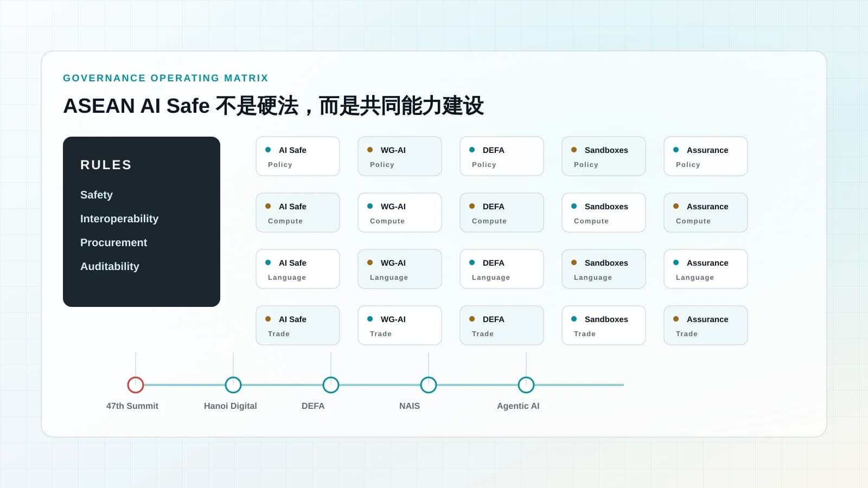The height and width of the screenshot is (488, 868).
Task: Choose the Sandboxes Policy card
Action: click(x=604, y=156)
